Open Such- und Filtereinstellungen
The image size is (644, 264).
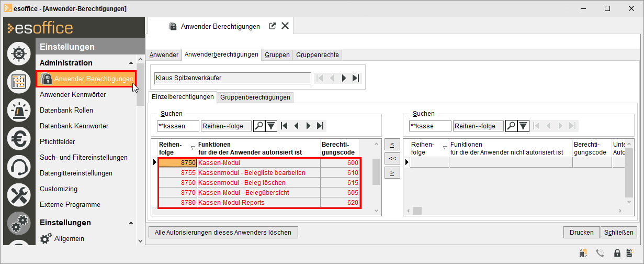pyautogui.click(x=84, y=158)
